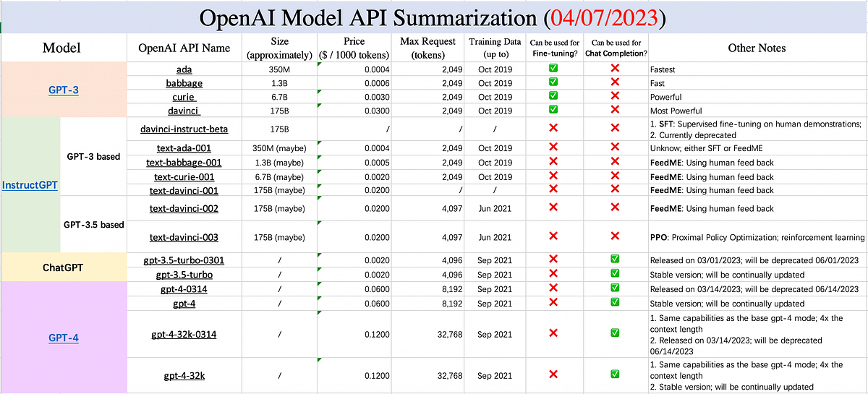The width and height of the screenshot is (868, 394).
Task: Click chat completion green check for gpt-3.5-turbo-0301
Action: coord(615,260)
